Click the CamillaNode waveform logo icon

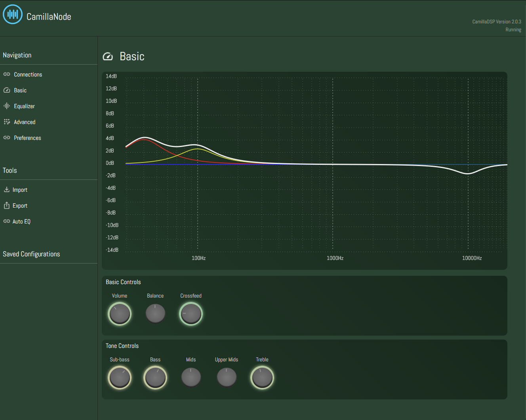coord(13,14)
